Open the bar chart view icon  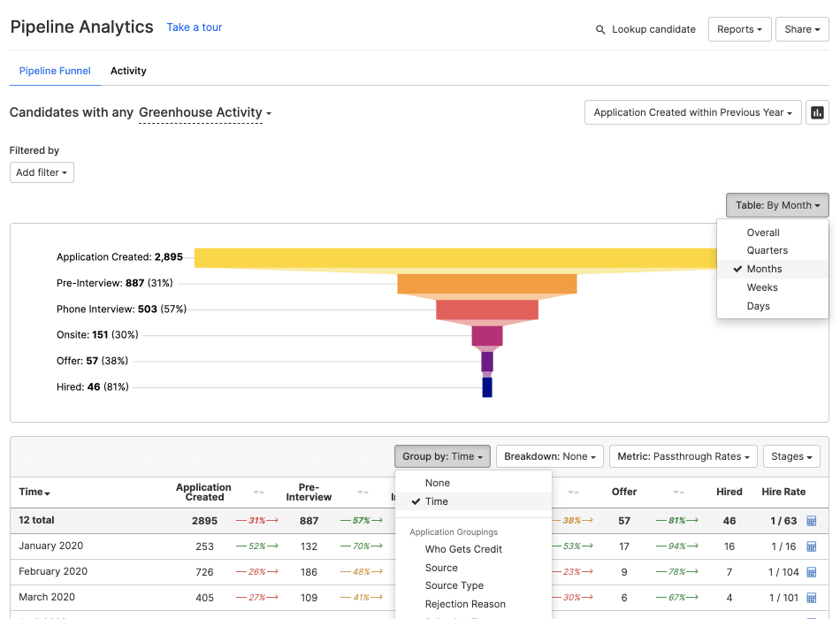click(x=816, y=112)
